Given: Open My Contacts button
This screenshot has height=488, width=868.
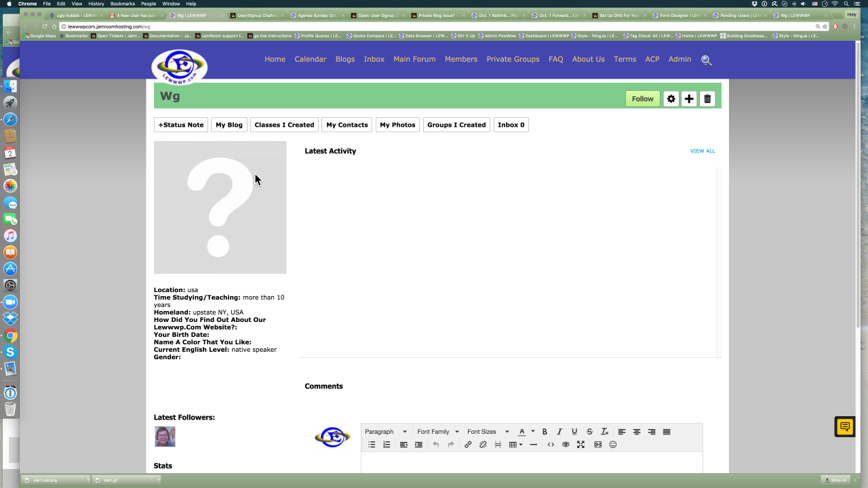Looking at the screenshot, I should coord(347,125).
